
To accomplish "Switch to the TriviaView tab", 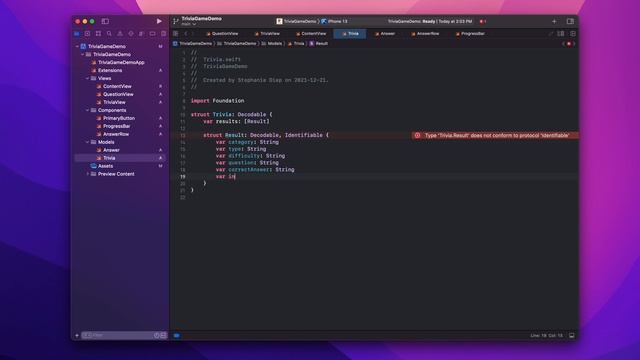I will pyautogui.click(x=267, y=34).
